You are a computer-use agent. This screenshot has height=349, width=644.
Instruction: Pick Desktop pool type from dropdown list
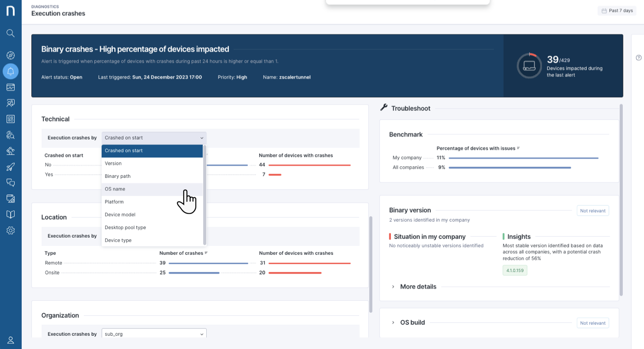(152, 228)
